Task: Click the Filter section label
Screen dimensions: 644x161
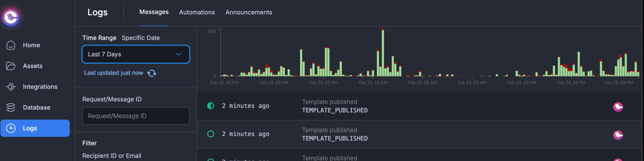Action: (90, 143)
